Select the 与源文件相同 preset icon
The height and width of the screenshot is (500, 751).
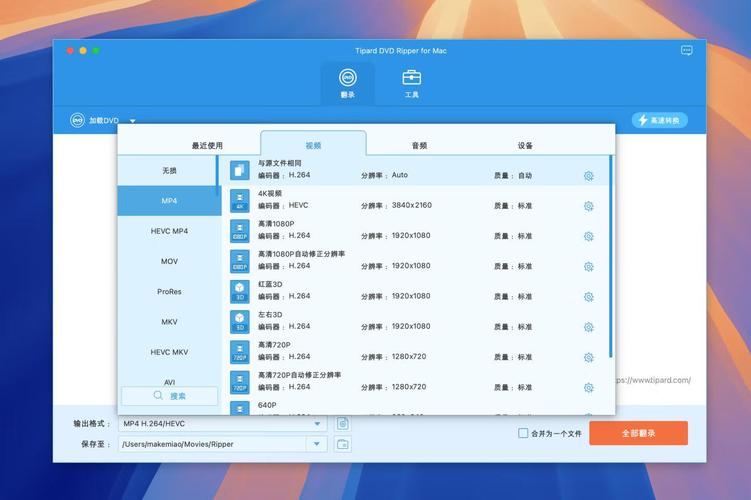click(x=239, y=170)
